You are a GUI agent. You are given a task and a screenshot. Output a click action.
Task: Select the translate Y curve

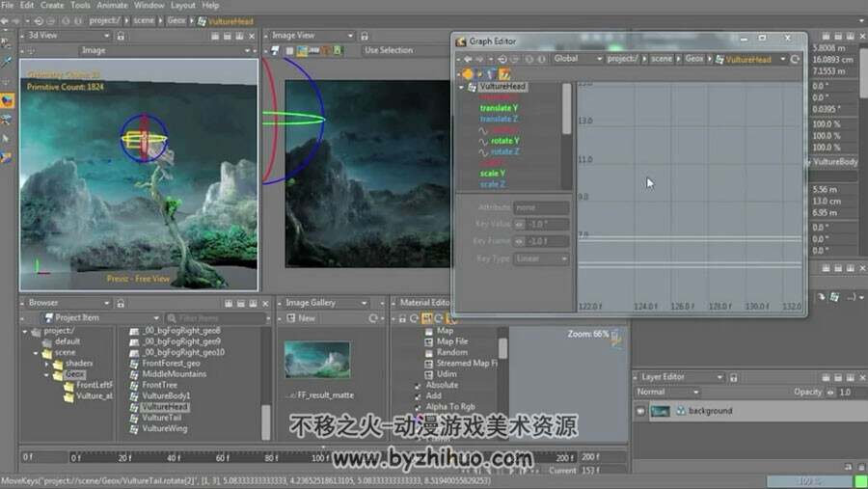coord(499,108)
